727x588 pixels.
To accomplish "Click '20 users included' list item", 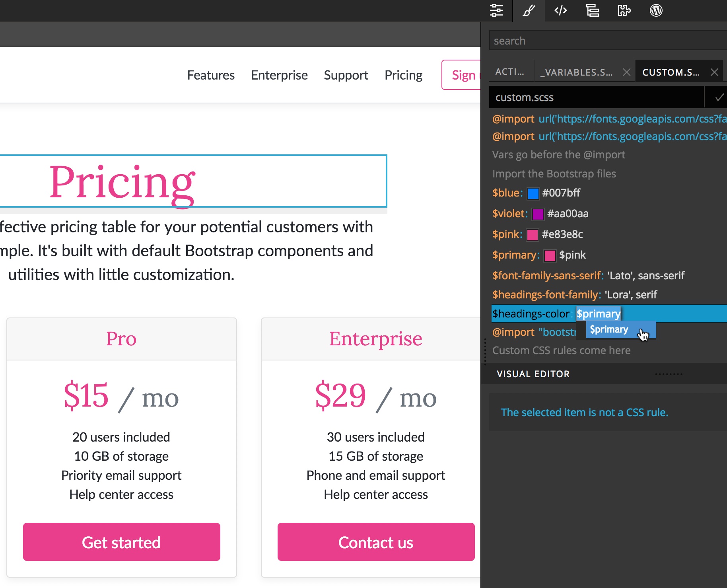I will (x=121, y=437).
